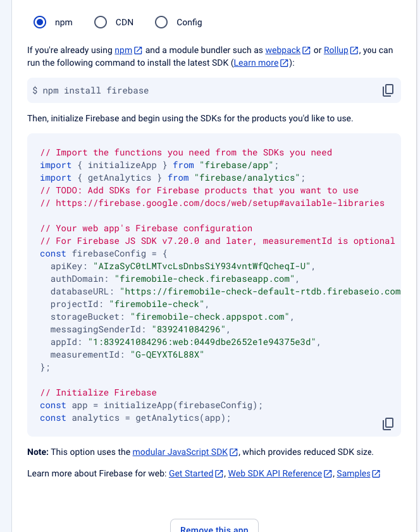This screenshot has width=420, height=532.
Task: Click external-link icon beside webpack
Action: coord(306,50)
